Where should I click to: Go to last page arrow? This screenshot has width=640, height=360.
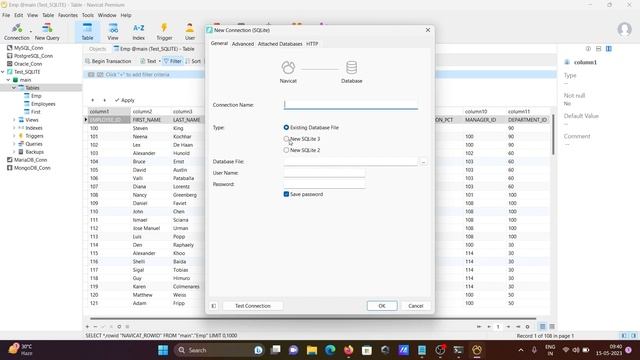point(518,327)
